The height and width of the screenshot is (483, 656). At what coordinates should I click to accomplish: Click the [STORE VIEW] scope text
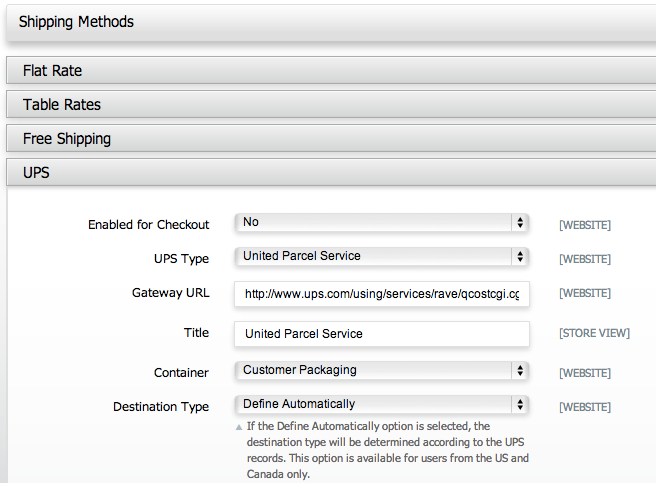coord(594,333)
